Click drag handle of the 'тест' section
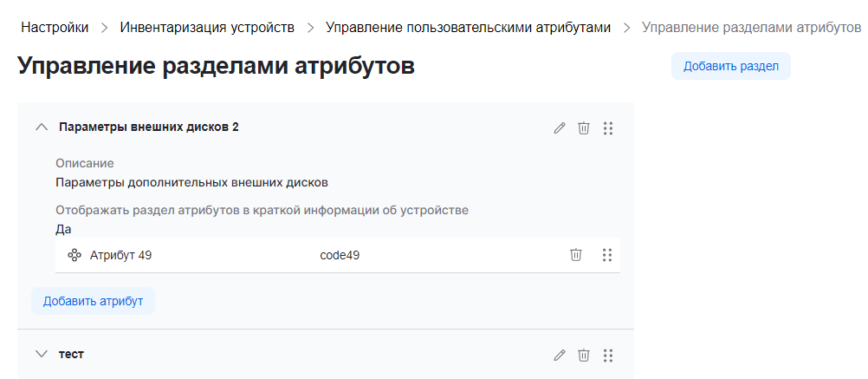The image size is (868, 379). click(x=608, y=355)
